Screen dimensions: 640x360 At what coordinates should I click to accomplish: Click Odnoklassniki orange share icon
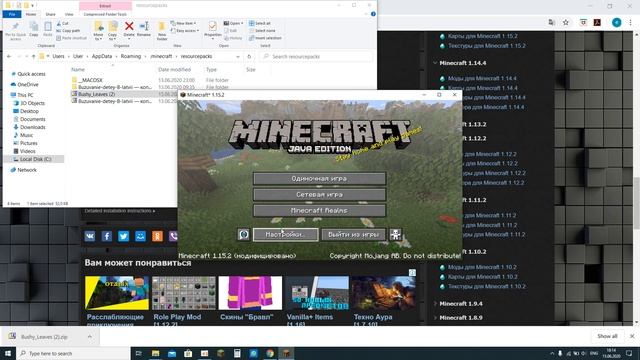157,236
